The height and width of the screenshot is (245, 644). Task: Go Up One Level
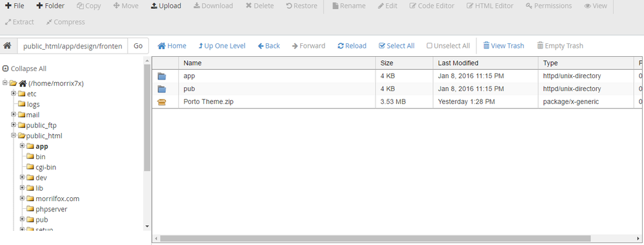click(222, 46)
